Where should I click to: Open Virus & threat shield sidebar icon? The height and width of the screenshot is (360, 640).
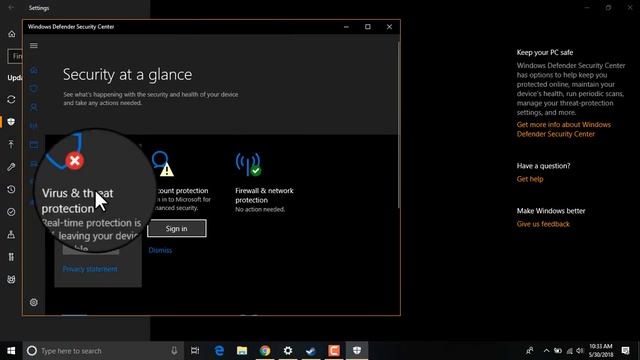[34, 89]
